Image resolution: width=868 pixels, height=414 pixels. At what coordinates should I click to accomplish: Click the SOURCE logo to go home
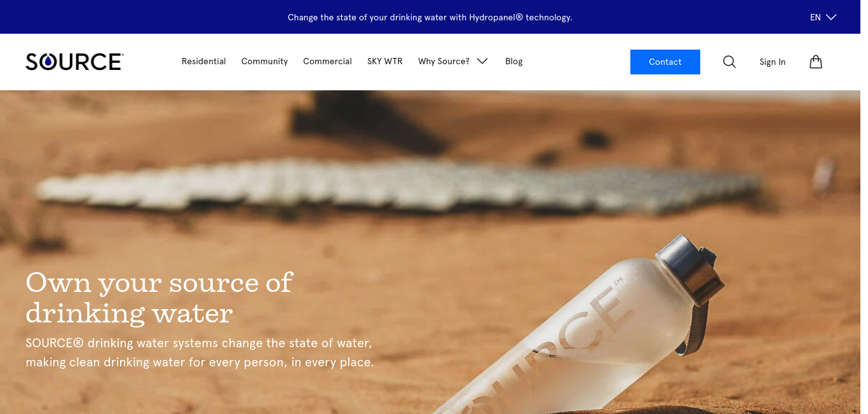74,62
